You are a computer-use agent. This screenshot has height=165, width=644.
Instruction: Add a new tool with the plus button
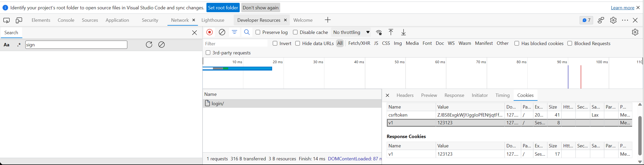pyautogui.click(x=328, y=20)
